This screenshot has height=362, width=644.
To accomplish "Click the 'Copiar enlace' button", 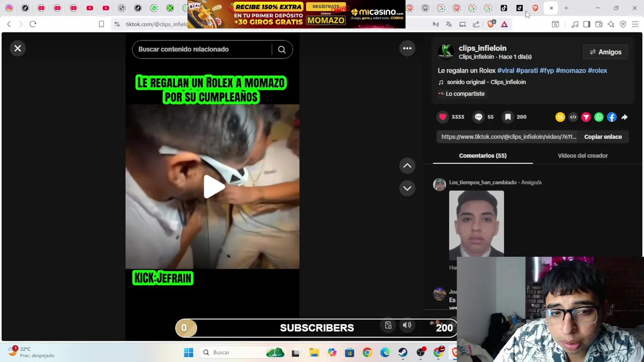I will coord(603,137).
